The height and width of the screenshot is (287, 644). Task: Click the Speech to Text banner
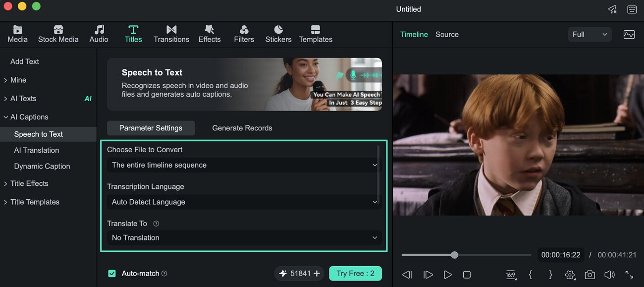pos(244,84)
